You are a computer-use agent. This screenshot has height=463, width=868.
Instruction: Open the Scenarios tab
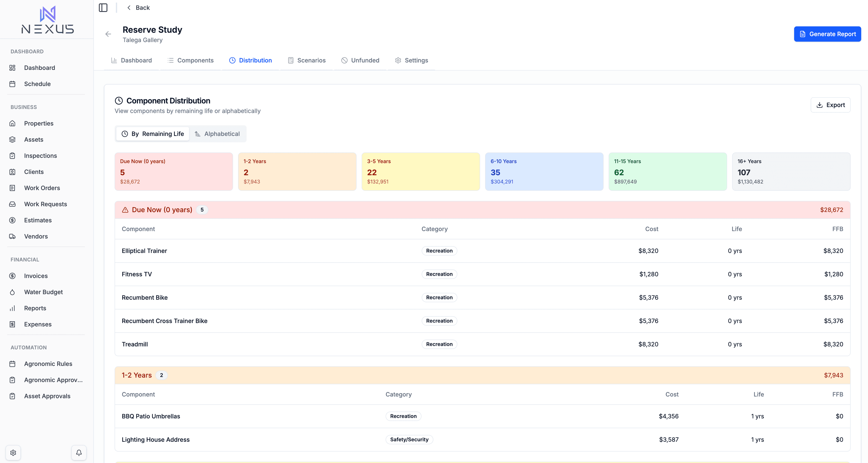pos(307,60)
